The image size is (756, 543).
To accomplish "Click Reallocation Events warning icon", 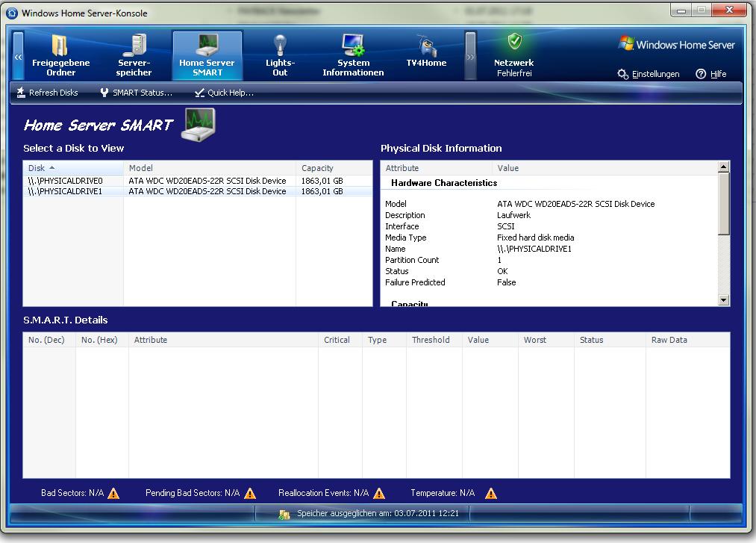I will pyautogui.click(x=379, y=493).
